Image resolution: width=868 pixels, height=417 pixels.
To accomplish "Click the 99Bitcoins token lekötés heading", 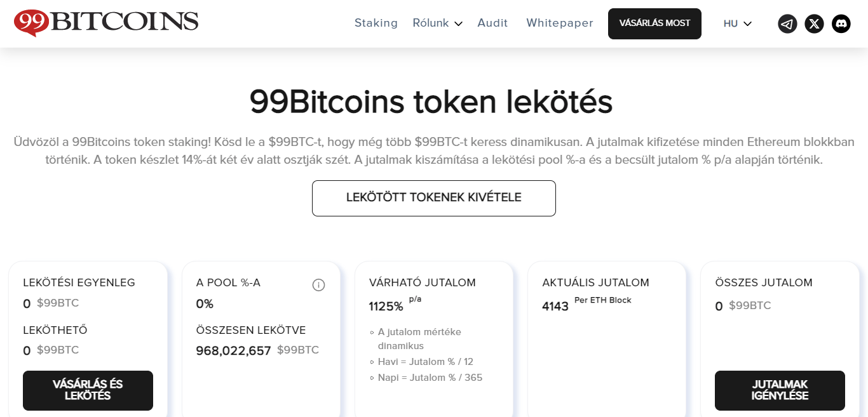I will pyautogui.click(x=431, y=102).
